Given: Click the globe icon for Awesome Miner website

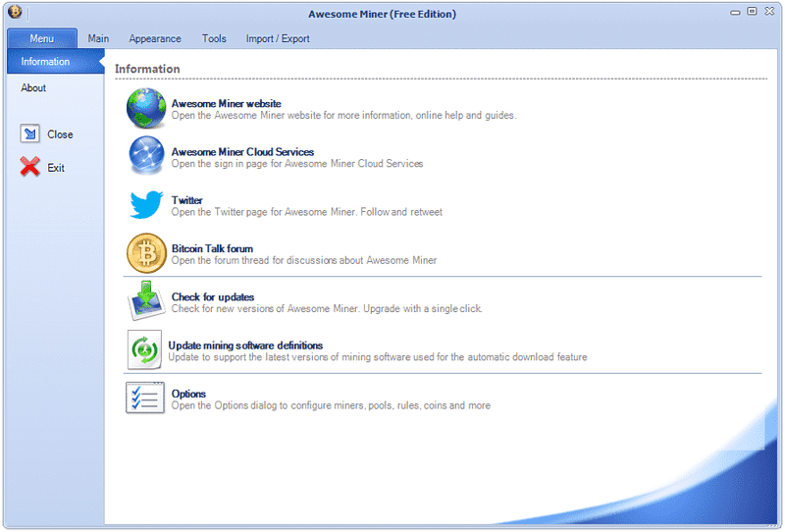Looking at the screenshot, I should (x=146, y=108).
